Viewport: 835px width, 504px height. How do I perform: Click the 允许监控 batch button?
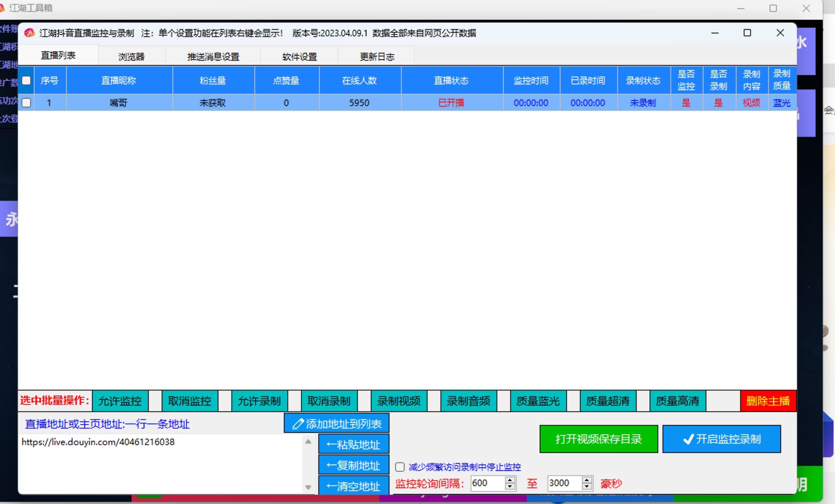[x=120, y=401]
